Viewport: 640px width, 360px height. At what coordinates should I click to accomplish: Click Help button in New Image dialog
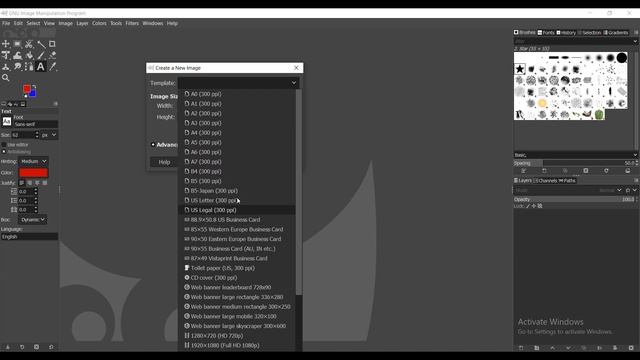164,162
